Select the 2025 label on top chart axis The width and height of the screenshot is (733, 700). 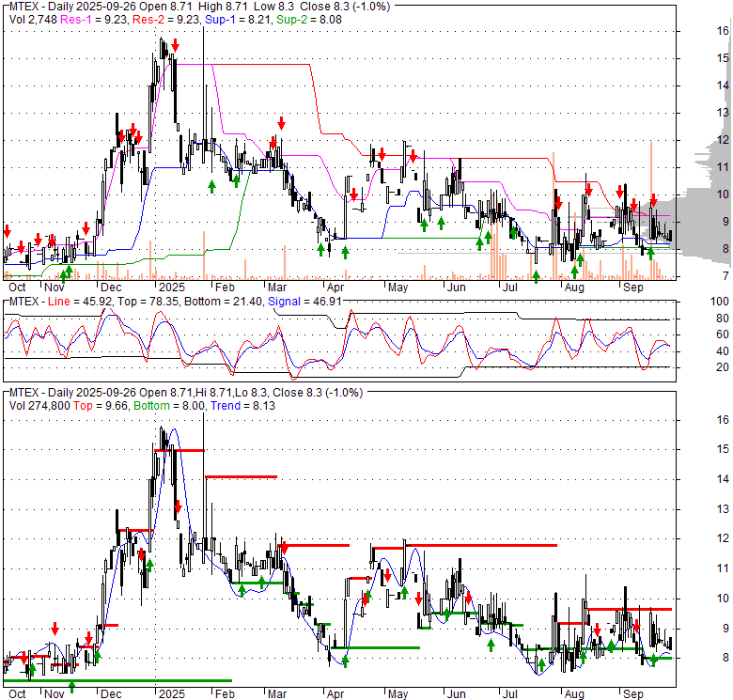172,287
